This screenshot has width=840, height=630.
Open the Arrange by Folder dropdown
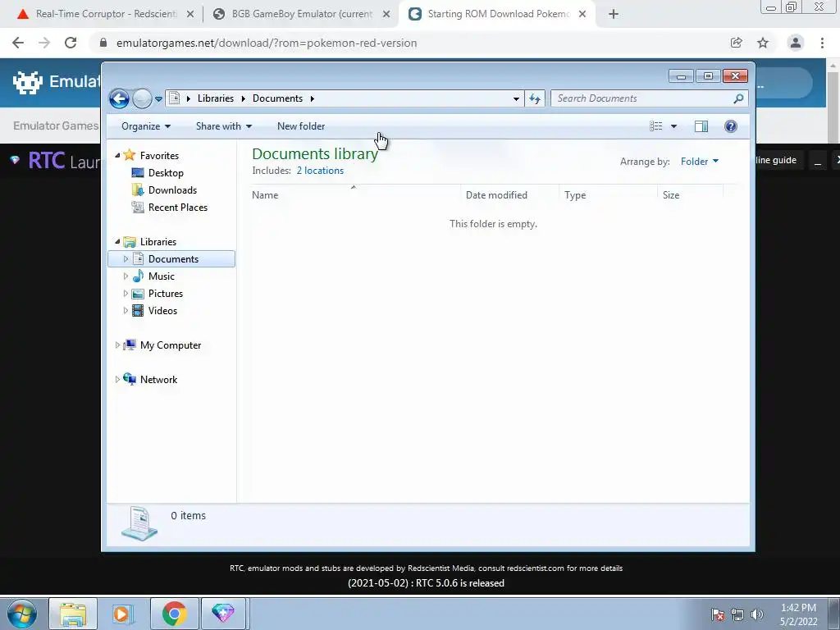(x=700, y=162)
